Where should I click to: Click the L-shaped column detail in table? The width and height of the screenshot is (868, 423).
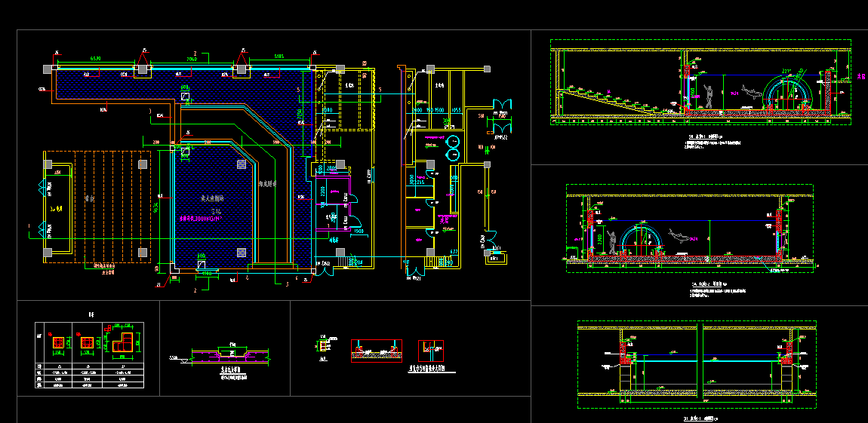pos(125,342)
